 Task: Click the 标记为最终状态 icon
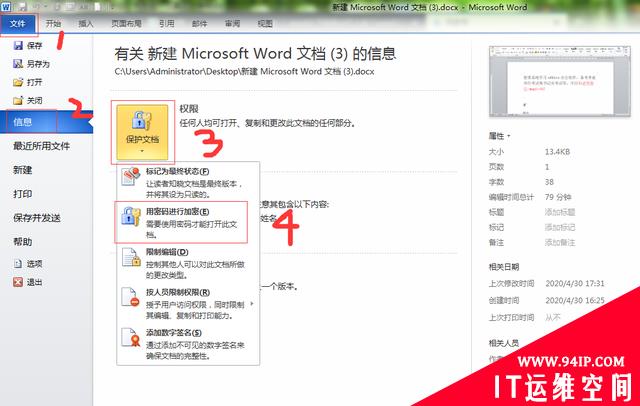(131, 177)
